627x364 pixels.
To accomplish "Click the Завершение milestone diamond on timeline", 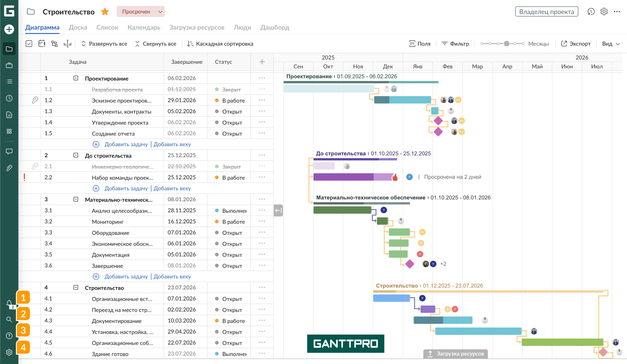I will tap(410, 264).
